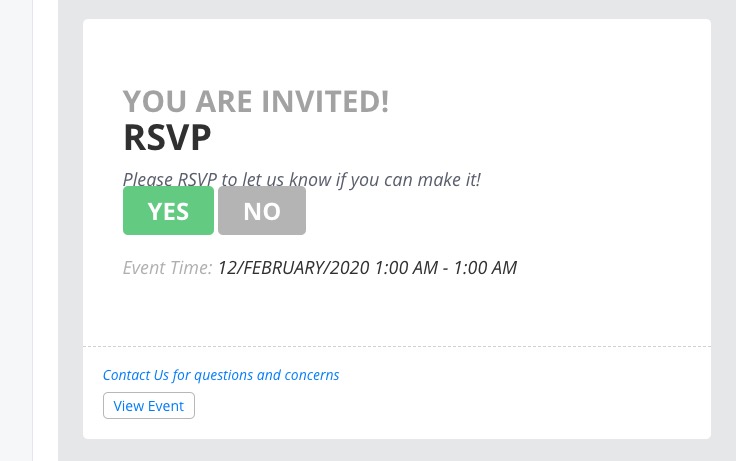Click the empty card footer right of View Event
The height and width of the screenshot is (461, 750).
click(x=450, y=405)
